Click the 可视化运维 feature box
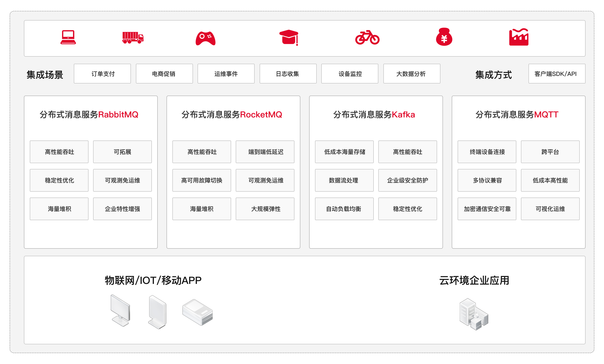604x364 pixels. pyautogui.click(x=550, y=209)
